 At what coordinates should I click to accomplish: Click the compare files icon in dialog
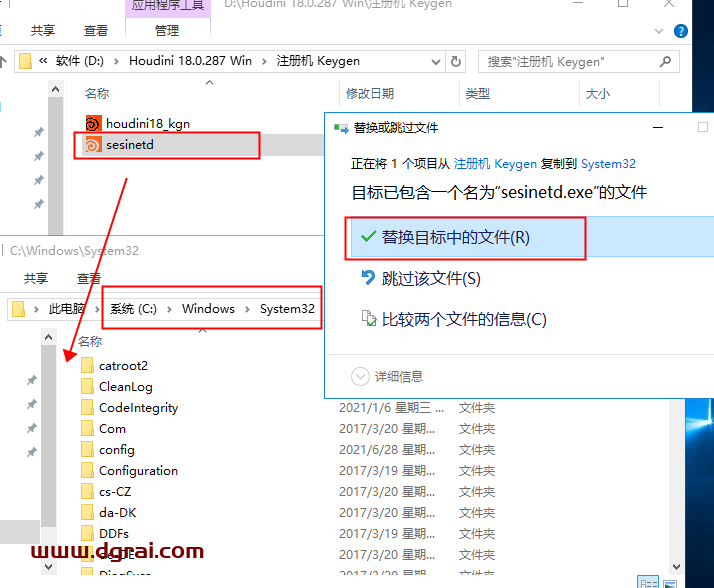(368, 318)
